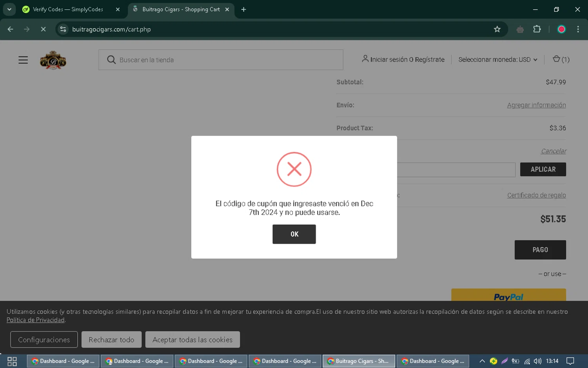Open the Windows Task View icon
Viewport: 588px width, 368px height.
pos(12,361)
